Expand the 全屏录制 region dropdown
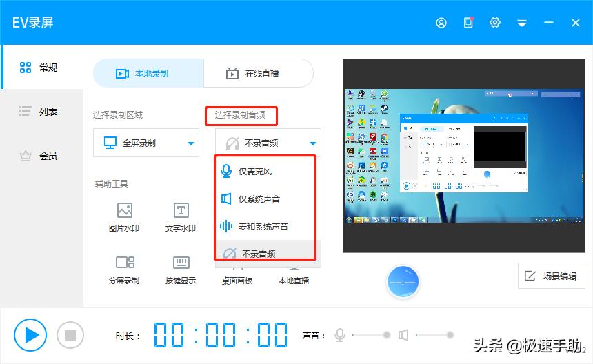This screenshot has height=364, width=593. (146, 143)
